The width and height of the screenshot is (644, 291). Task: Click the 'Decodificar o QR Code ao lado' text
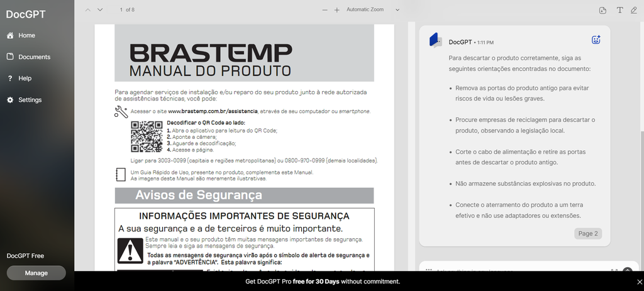click(x=206, y=123)
